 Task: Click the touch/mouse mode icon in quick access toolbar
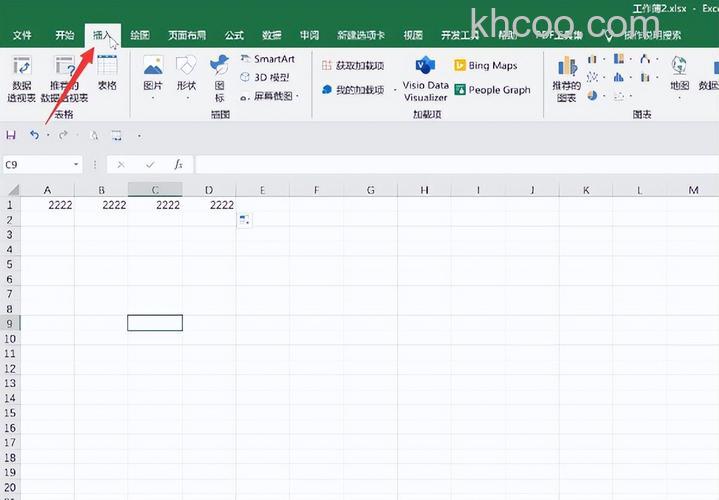pos(94,135)
